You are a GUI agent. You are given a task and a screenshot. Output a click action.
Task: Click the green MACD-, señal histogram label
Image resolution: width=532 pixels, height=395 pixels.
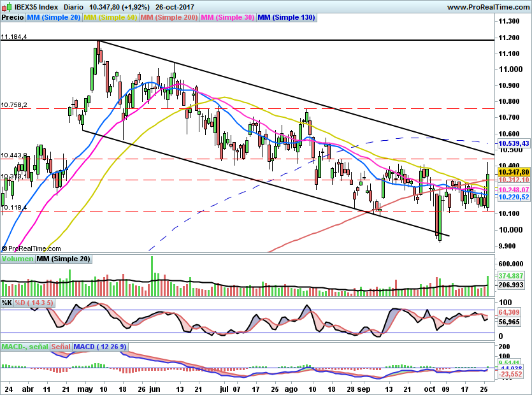click(x=25, y=346)
